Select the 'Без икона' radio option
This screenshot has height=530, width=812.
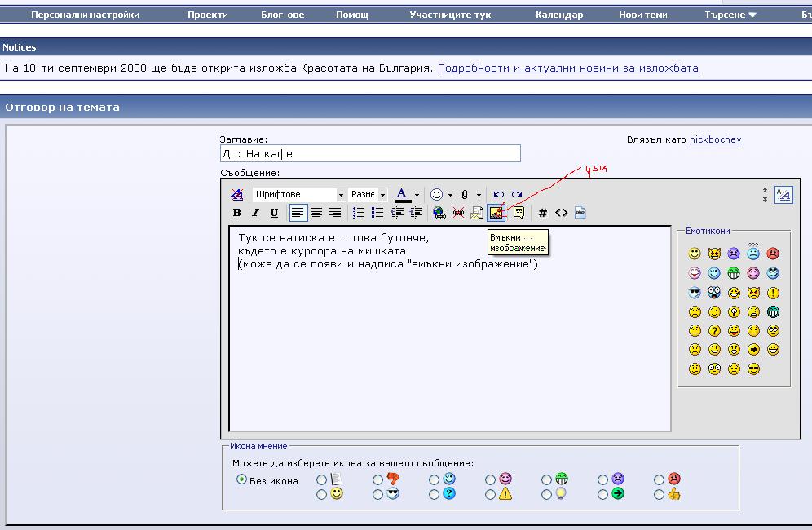point(241,479)
